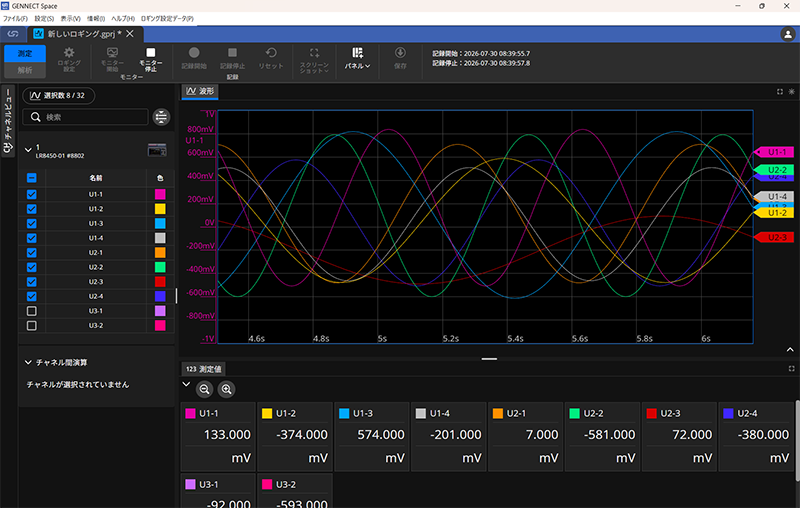
Task: Open the channel filter list icon
Action: click(x=161, y=117)
